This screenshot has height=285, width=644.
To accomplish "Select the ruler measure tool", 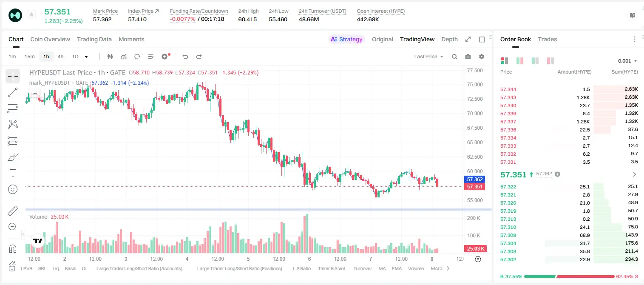I will (x=13, y=211).
